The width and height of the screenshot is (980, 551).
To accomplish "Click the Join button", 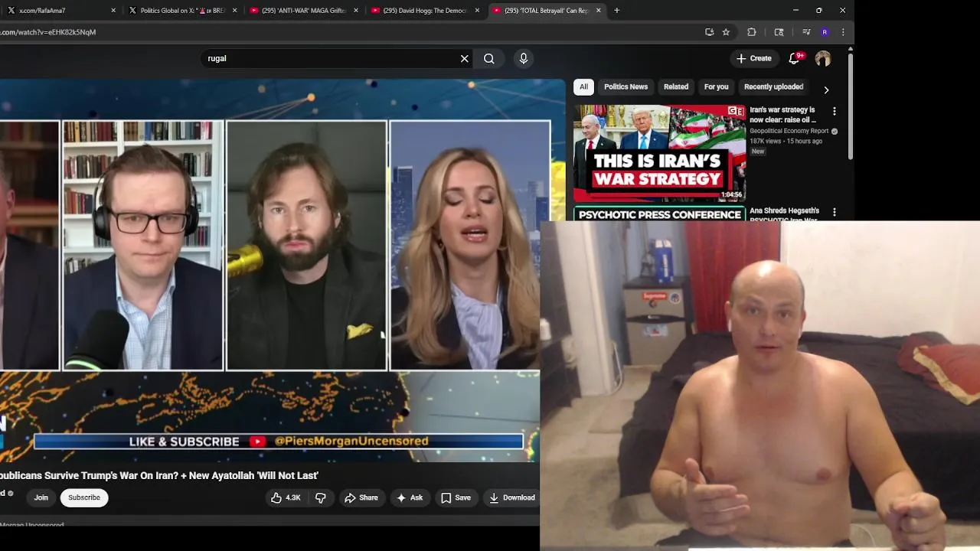I will (x=41, y=497).
